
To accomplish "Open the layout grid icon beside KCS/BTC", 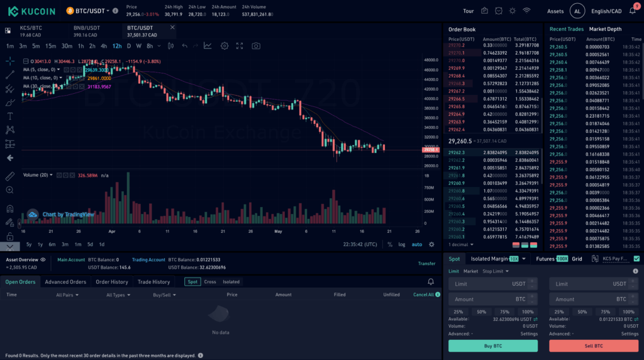I will click(8, 31).
